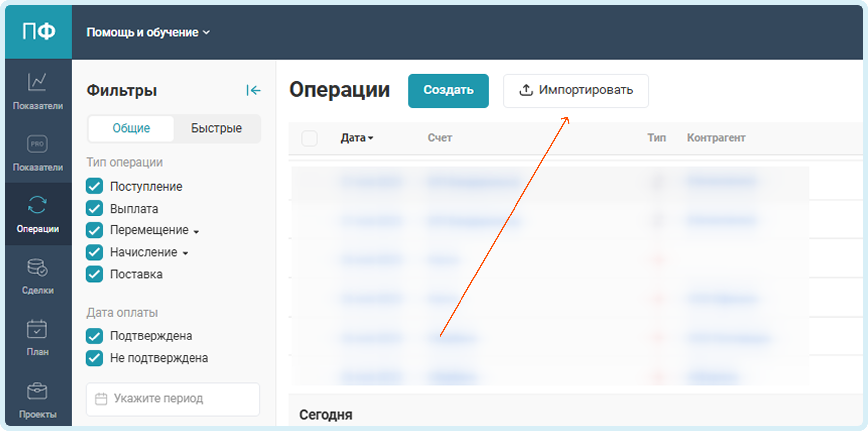Click the Создать button
The height and width of the screenshot is (431, 868).
[448, 91]
